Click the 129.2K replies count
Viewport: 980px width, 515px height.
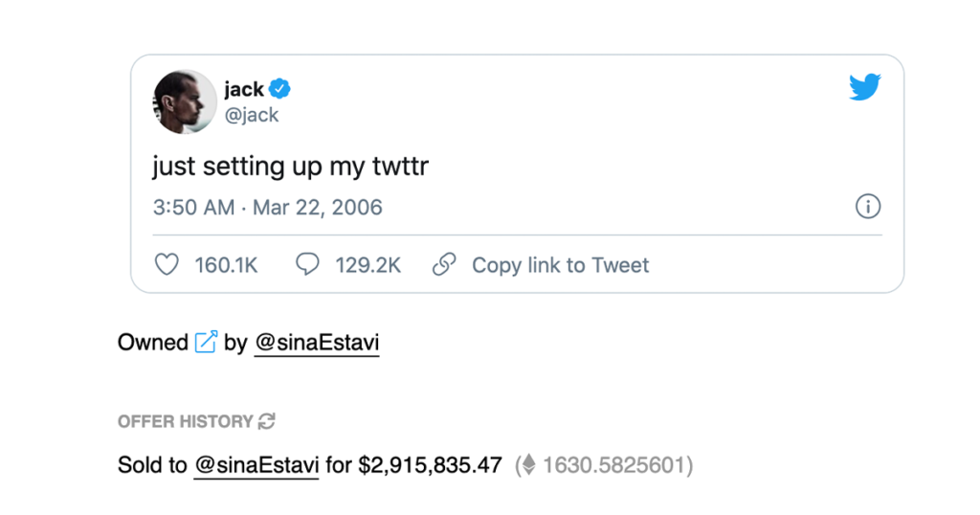(367, 265)
